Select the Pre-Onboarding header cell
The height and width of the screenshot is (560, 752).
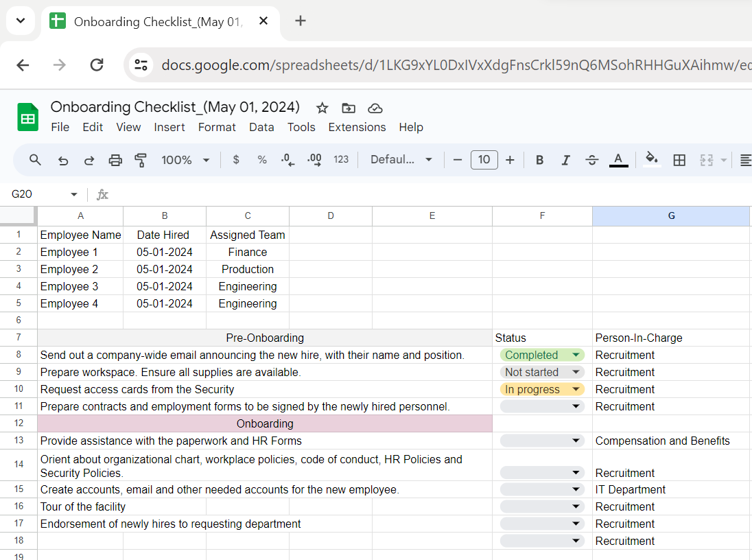pos(265,338)
